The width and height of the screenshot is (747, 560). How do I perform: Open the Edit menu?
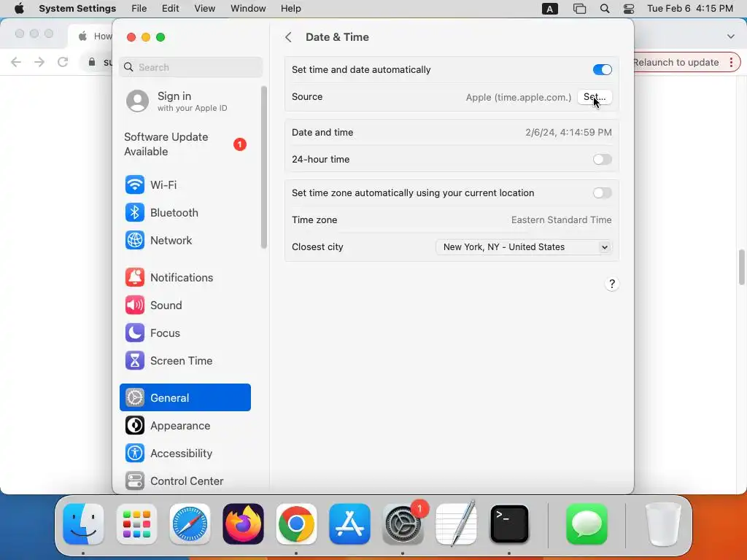171,9
